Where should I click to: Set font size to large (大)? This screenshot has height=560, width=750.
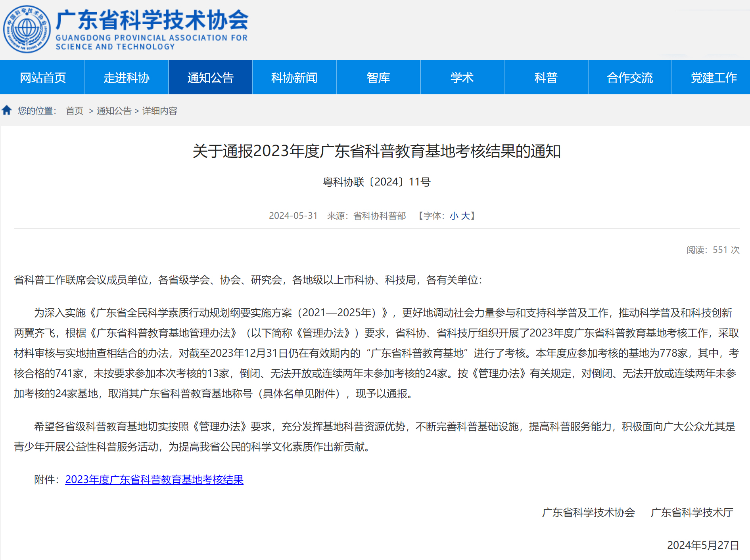tap(465, 216)
